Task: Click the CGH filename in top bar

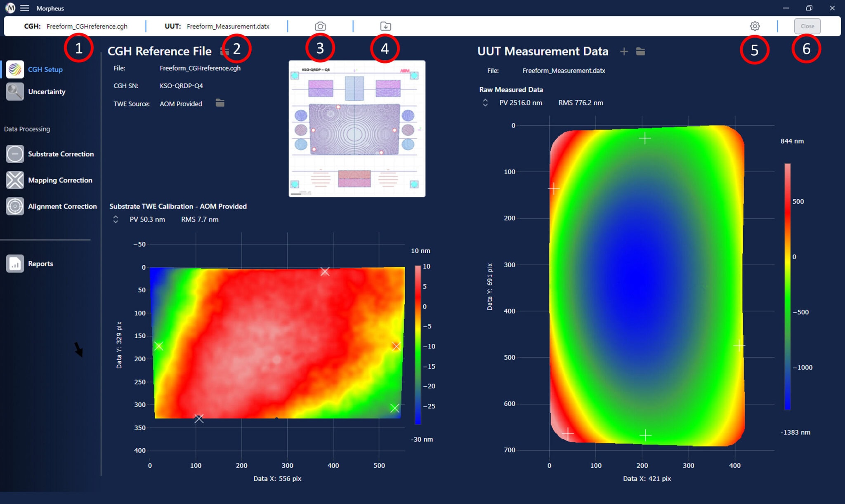Action: click(87, 26)
